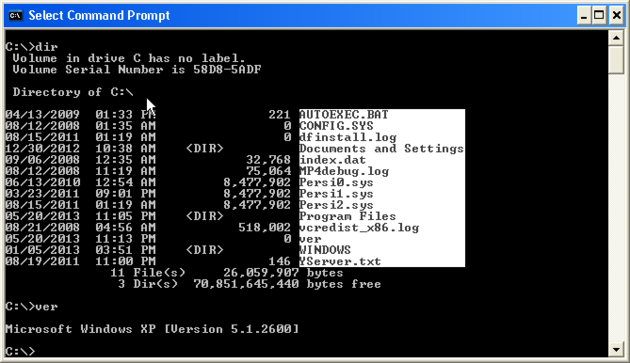Click the Windows XP version 5.1.2600 line
This screenshot has width=630, height=363.
(x=152, y=329)
